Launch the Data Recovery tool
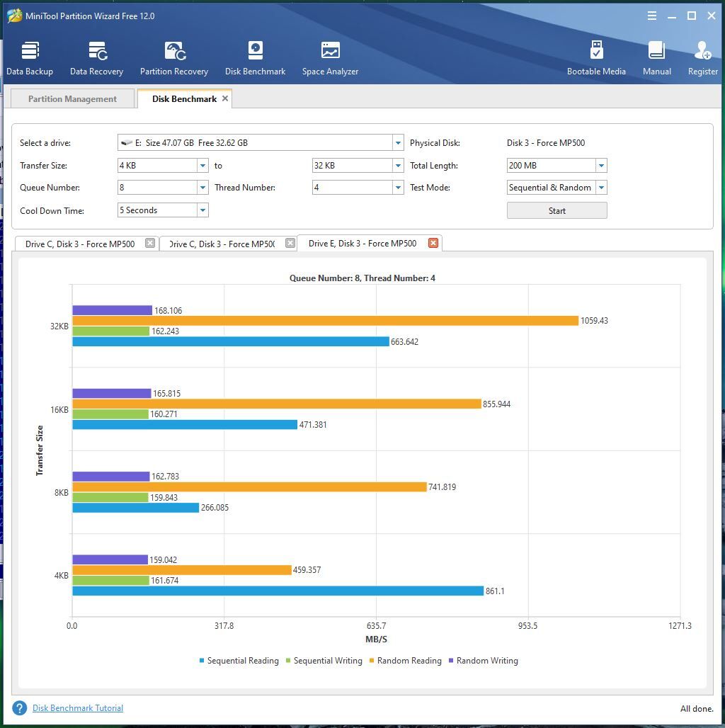This screenshot has width=725, height=728. pos(96,59)
